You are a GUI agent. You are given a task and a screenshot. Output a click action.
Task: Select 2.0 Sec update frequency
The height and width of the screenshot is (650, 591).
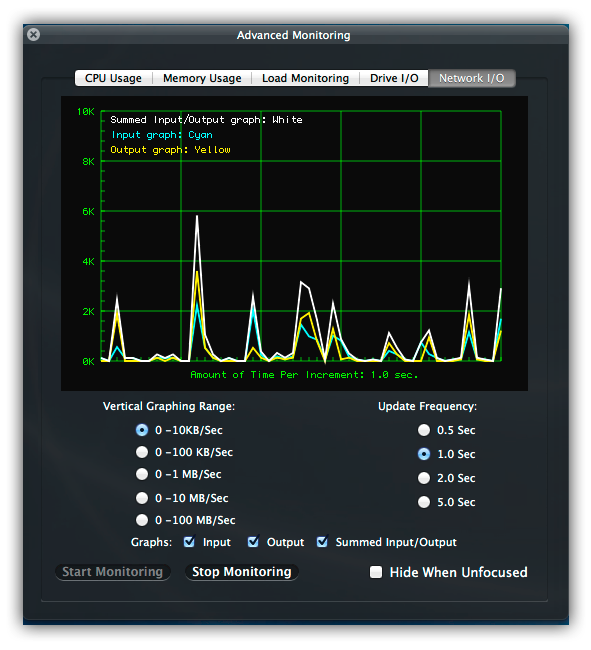(x=424, y=478)
